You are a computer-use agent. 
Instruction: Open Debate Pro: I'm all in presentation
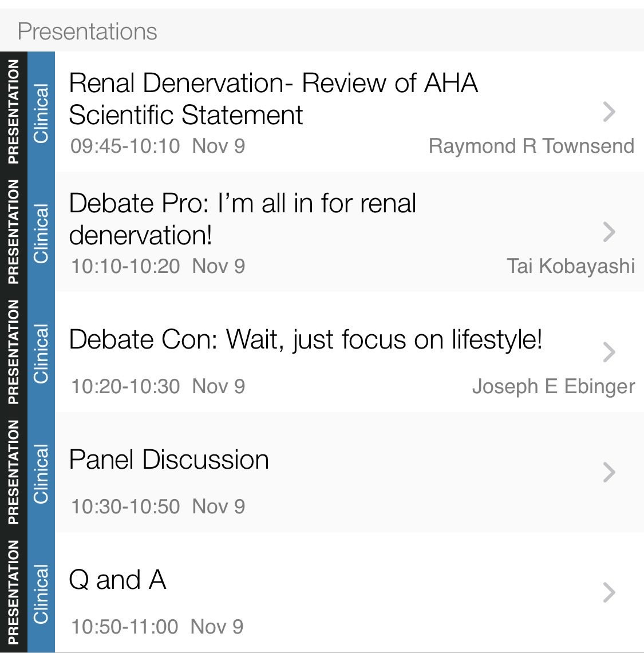tap(243, 219)
